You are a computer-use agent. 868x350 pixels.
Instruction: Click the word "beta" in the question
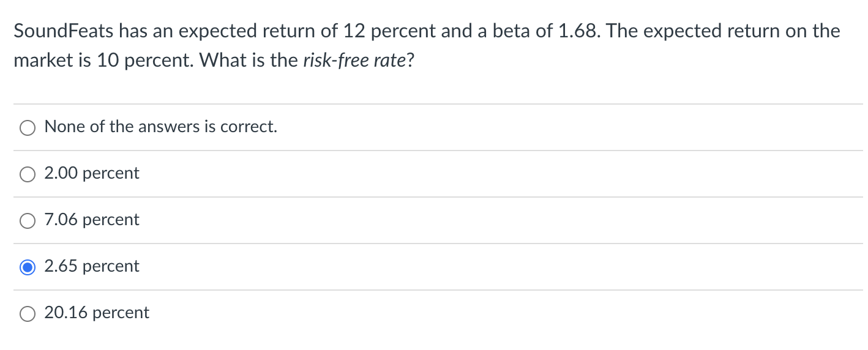[512, 31]
